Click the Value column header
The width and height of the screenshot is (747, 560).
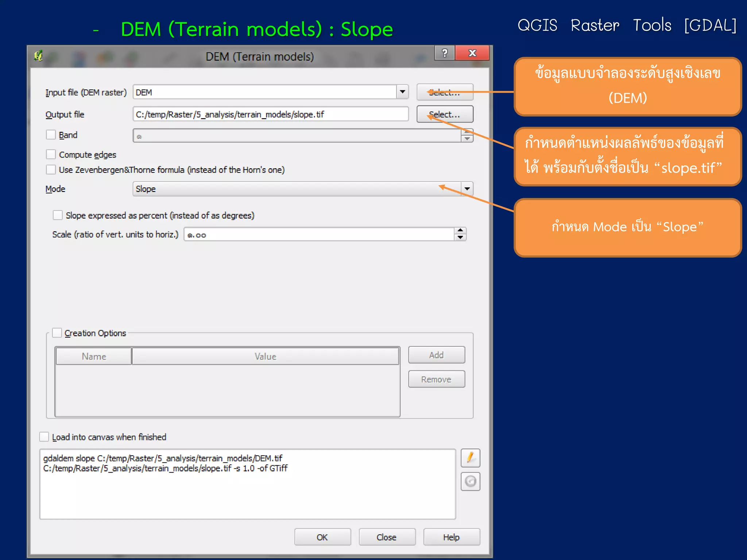[x=265, y=356]
